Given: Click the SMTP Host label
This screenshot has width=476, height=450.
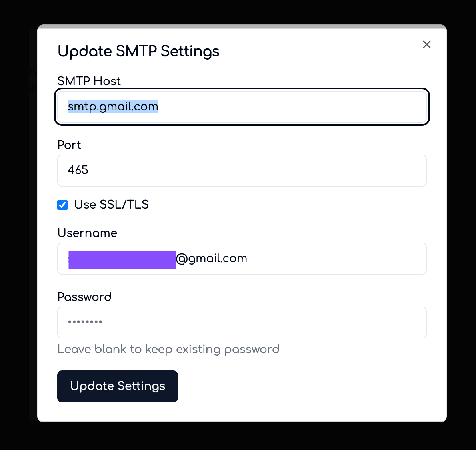Looking at the screenshot, I should [x=89, y=81].
